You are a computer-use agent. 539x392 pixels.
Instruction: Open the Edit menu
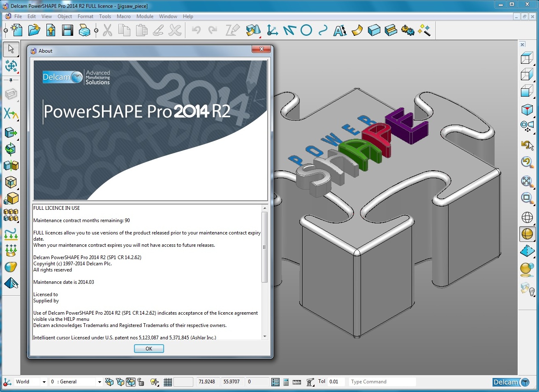click(32, 16)
